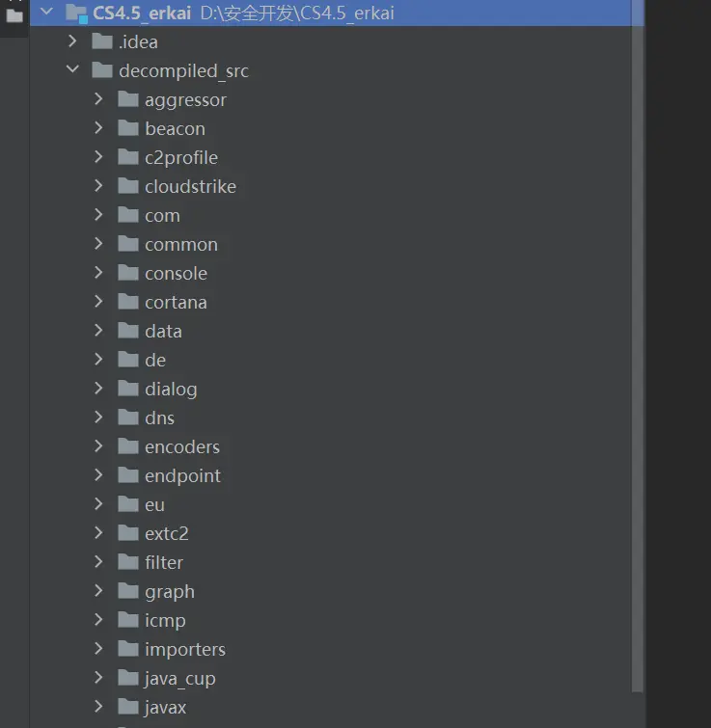Click the java_cup folder icon
The height and width of the screenshot is (728, 711).
coord(128,678)
